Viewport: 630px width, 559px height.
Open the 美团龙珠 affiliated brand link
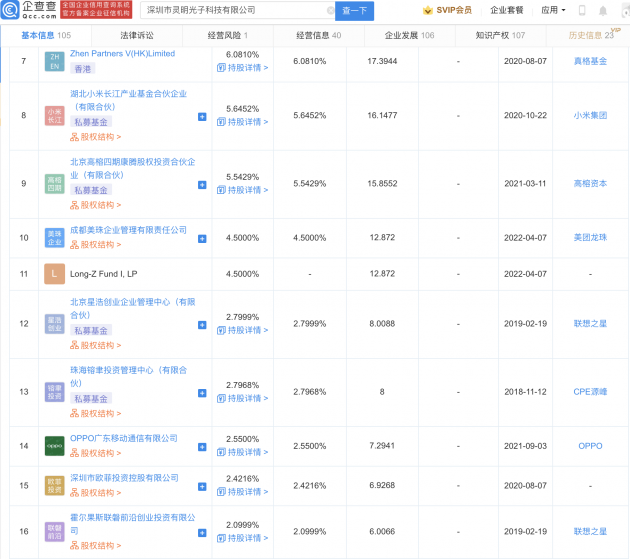click(590, 238)
